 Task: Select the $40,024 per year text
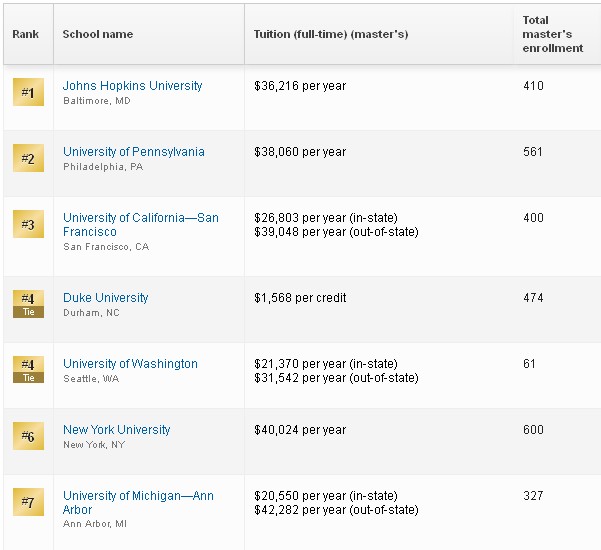click(x=300, y=430)
